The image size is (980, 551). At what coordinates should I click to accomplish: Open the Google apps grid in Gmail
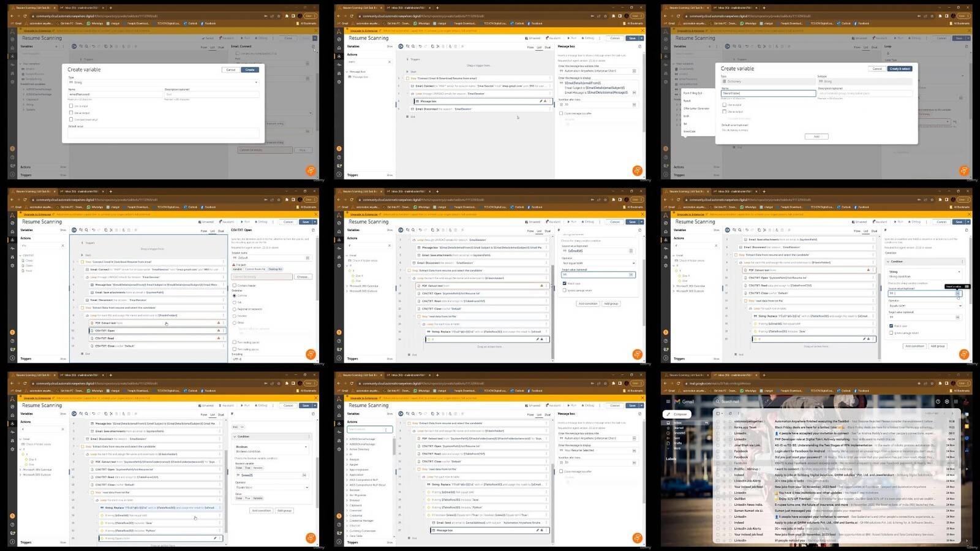(x=957, y=401)
